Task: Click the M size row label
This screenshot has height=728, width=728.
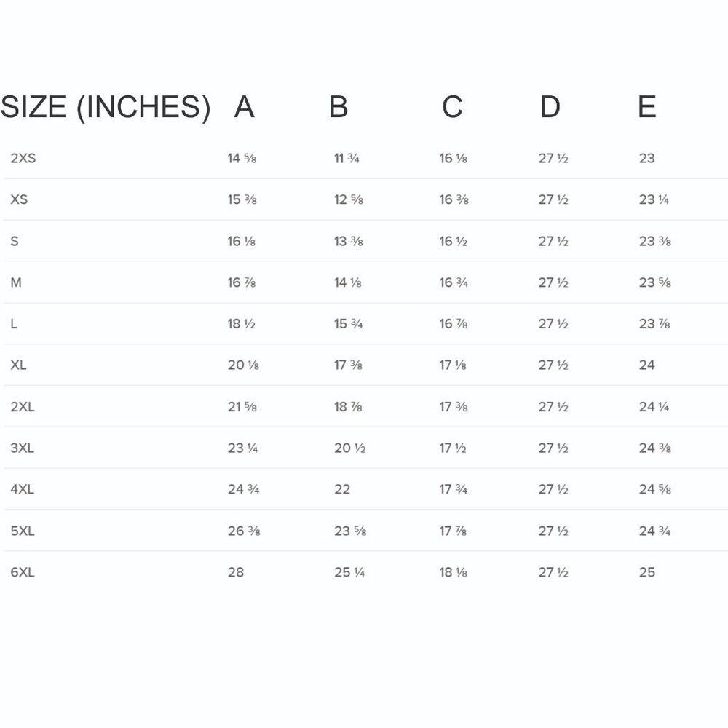Action: 16,282
